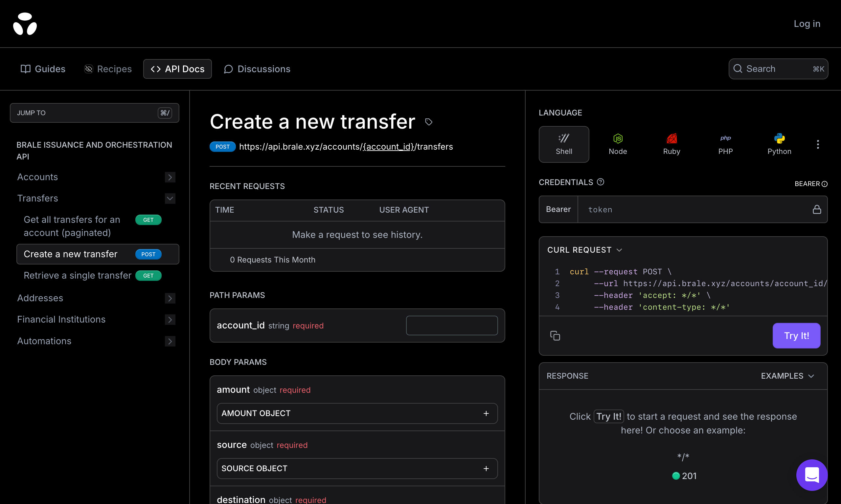Click the account_id input field
This screenshot has width=841, height=504.
[451, 325]
